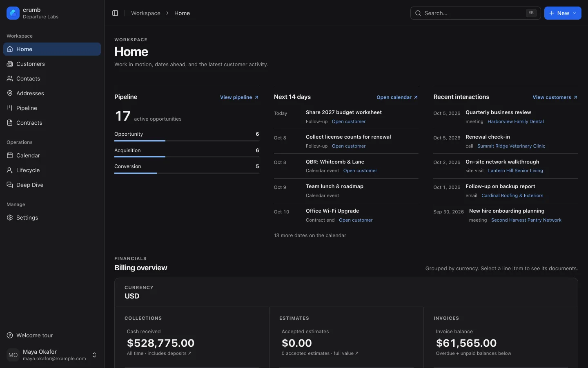Click the Contracts document icon
The height and width of the screenshot is (368, 588).
pyautogui.click(x=10, y=123)
